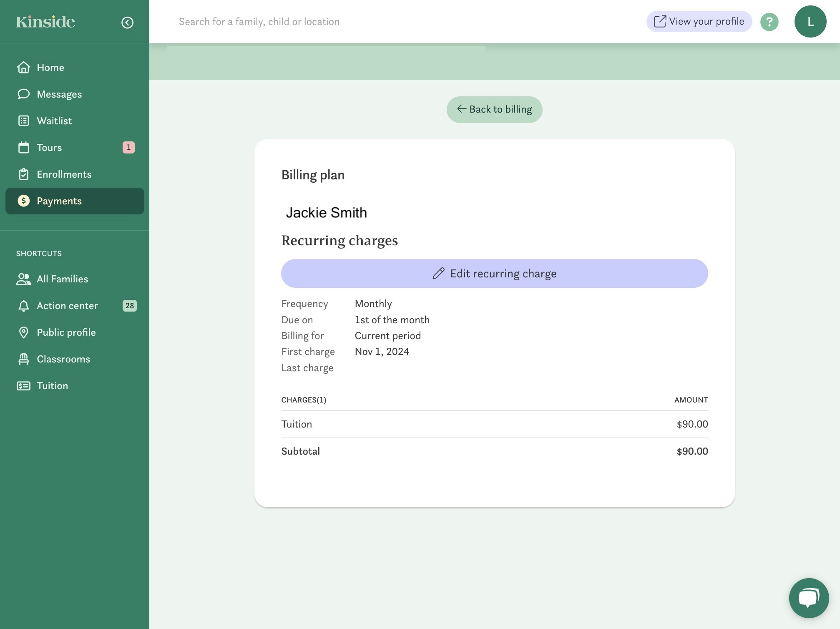The height and width of the screenshot is (629, 840).
Task: Open the live chat widget bubble
Action: [x=808, y=598]
